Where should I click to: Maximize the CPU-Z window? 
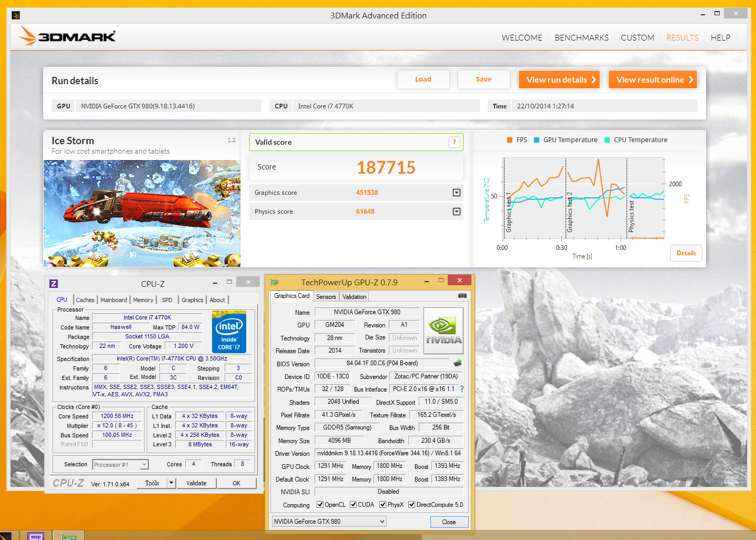point(229,282)
